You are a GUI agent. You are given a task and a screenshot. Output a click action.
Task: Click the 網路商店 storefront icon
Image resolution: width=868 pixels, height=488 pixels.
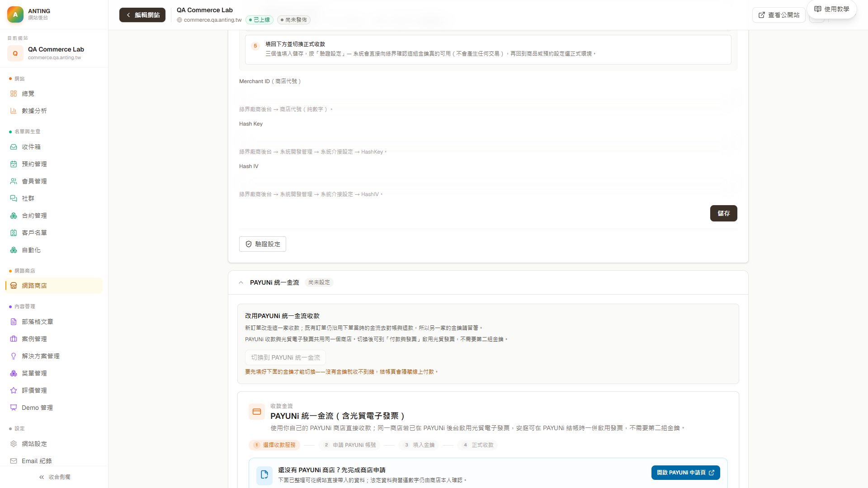[x=14, y=286]
